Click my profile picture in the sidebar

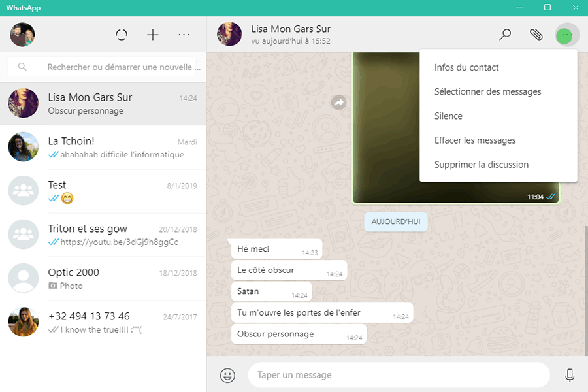tap(23, 35)
